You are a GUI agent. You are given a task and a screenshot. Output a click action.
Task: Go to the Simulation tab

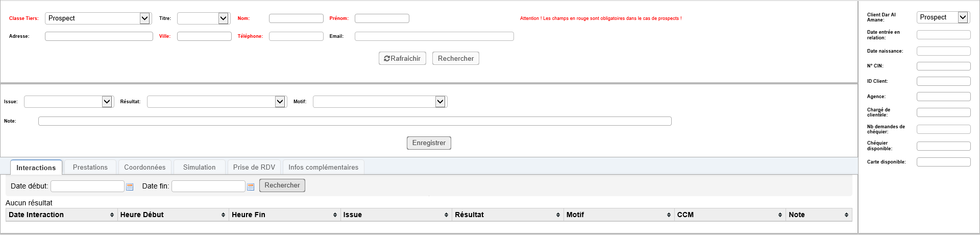click(199, 168)
